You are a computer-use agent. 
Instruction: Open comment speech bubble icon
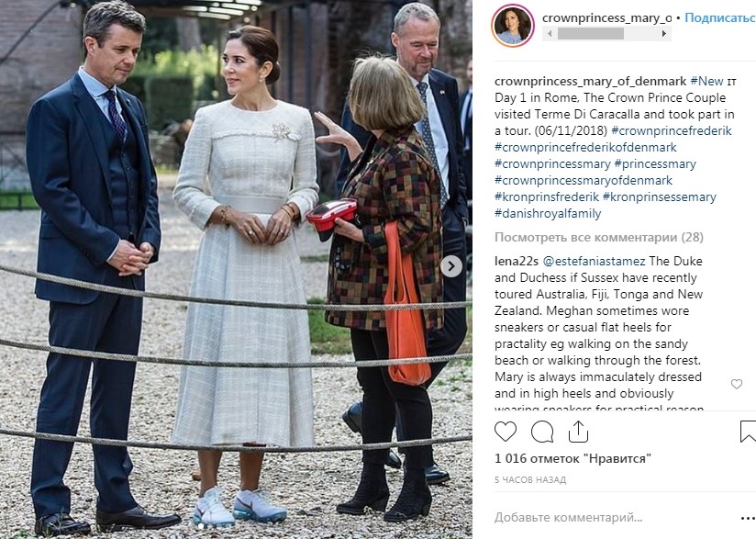[542, 432]
